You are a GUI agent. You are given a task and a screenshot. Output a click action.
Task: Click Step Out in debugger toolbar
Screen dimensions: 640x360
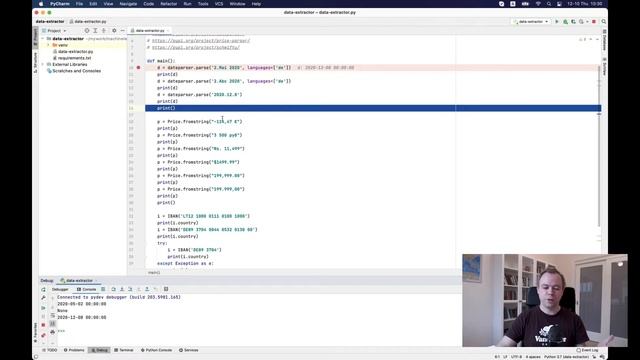coord(147,289)
